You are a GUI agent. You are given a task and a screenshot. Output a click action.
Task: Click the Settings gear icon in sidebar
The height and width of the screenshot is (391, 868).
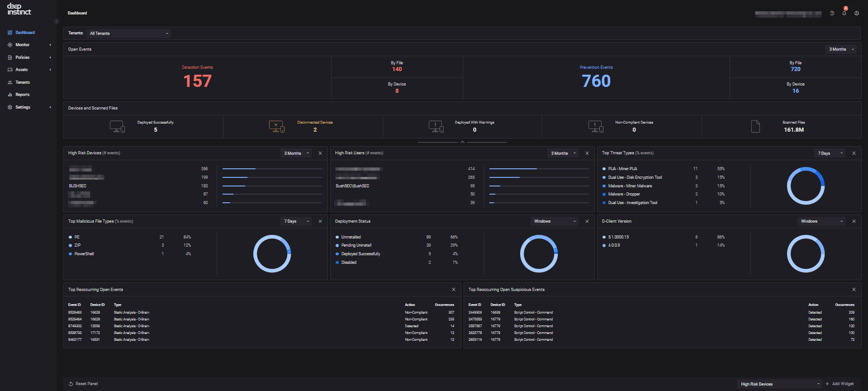click(10, 107)
